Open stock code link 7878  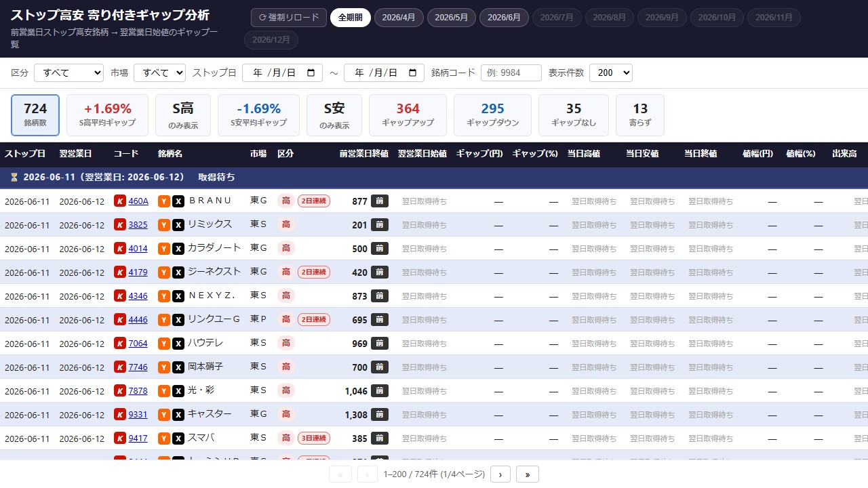tap(138, 390)
